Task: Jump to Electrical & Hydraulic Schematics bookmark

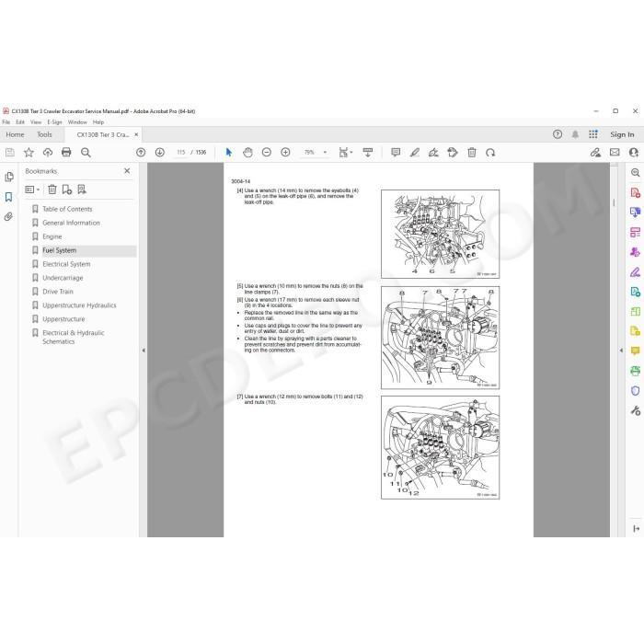Action: point(73,337)
